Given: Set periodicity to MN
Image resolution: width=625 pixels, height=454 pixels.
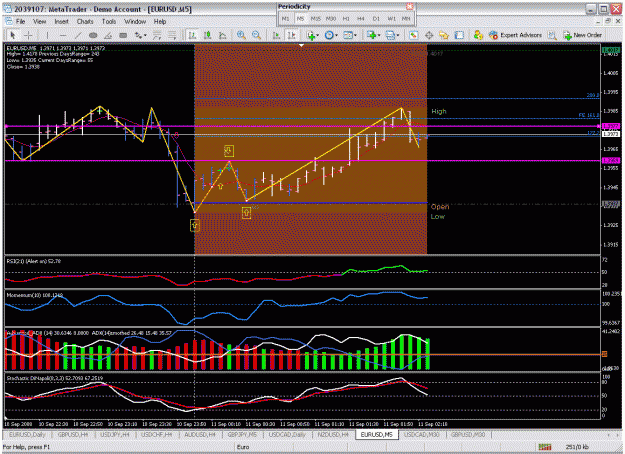Looking at the screenshot, I should 406,19.
